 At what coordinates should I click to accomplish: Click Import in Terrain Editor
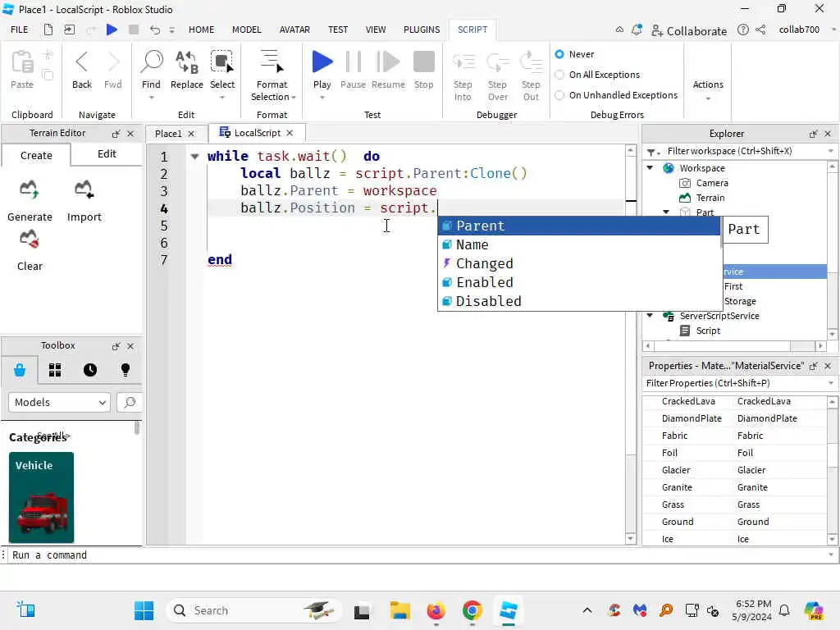[84, 200]
